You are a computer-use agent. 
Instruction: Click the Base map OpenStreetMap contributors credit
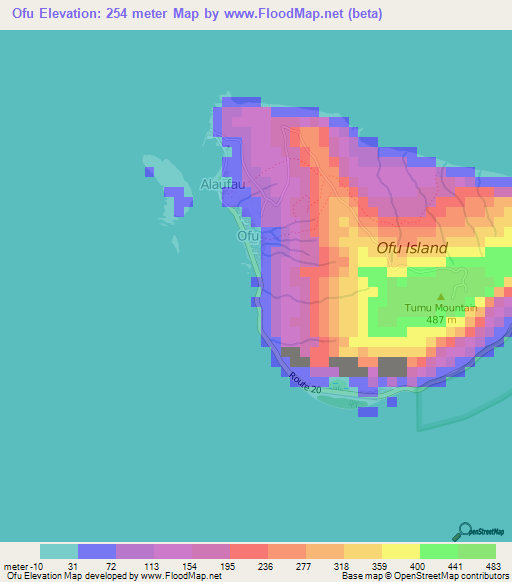click(425, 576)
